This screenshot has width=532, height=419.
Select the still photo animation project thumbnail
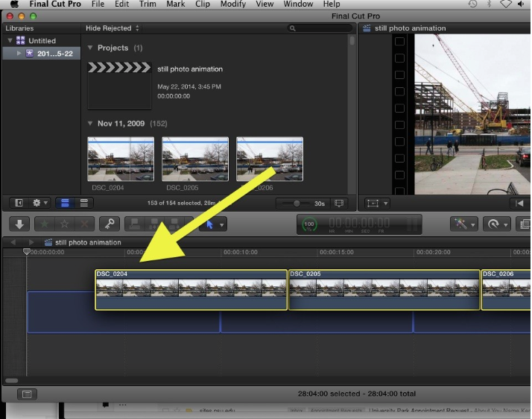(x=119, y=85)
